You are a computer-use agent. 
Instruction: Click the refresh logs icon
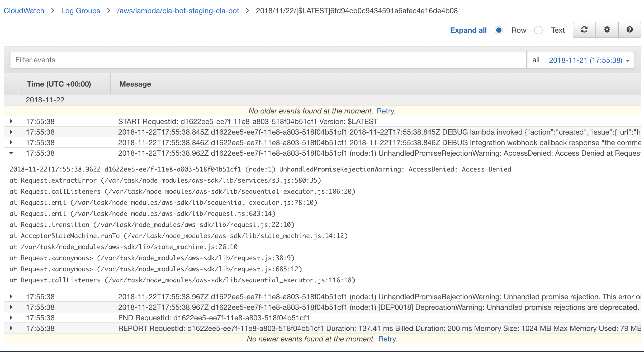coord(584,30)
